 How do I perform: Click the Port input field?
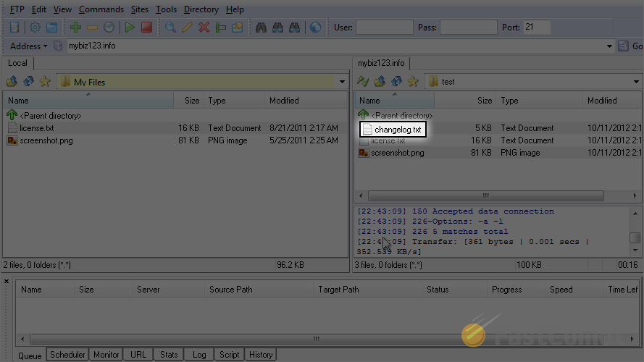(x=537, y=28)
